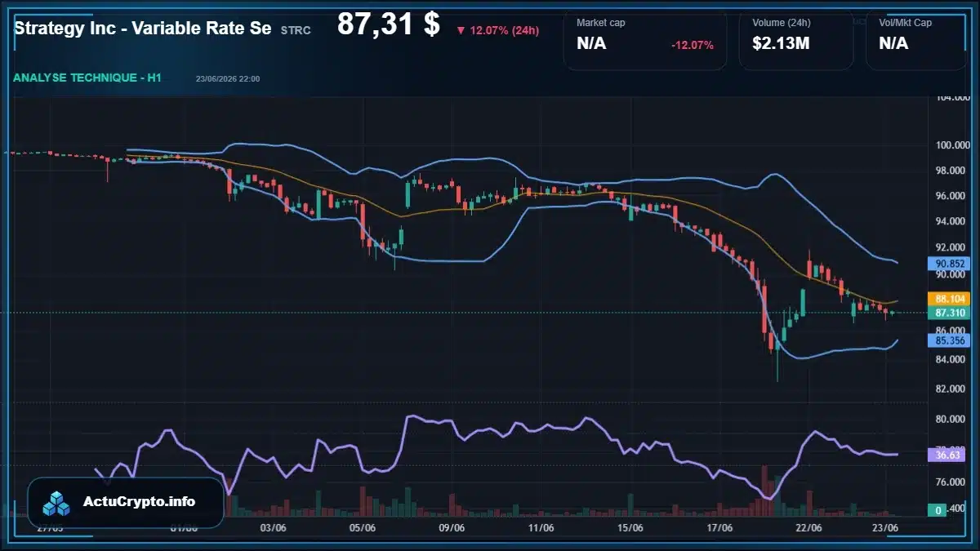Click the 85.356 lower band price tag
980x551 pixels.
(x=948, y=340)
